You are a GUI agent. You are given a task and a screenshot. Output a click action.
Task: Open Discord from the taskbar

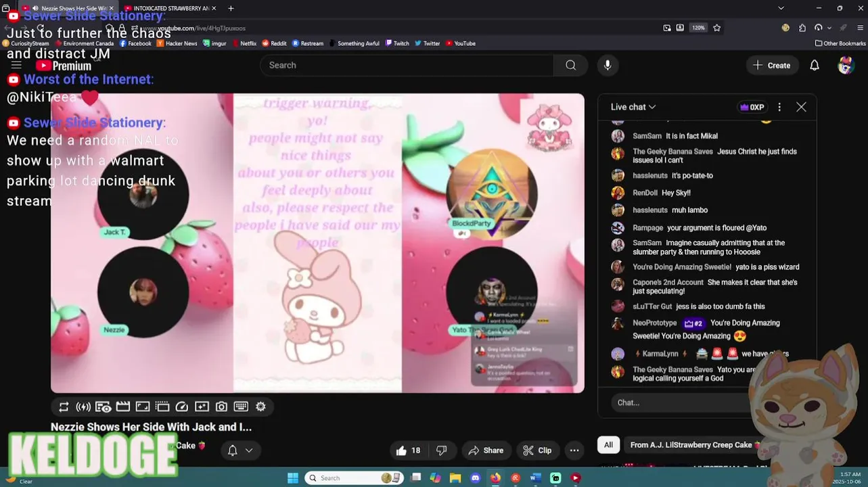pos(475,478)
